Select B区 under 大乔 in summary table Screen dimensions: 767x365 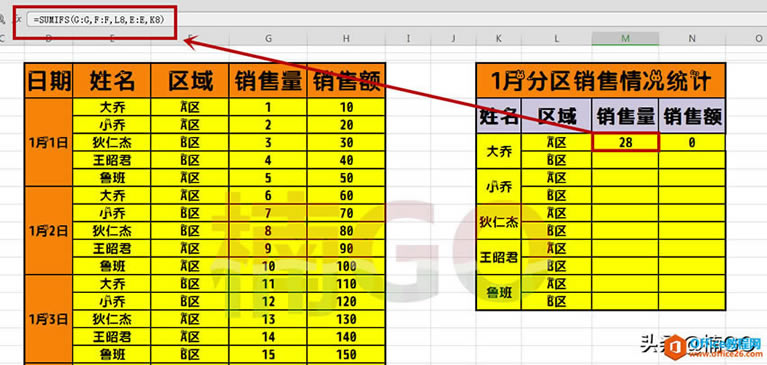[557, 160]
